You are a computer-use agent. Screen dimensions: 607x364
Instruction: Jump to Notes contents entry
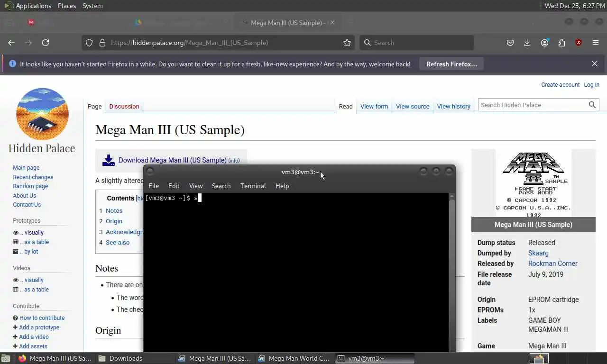(x=114, y=211)
